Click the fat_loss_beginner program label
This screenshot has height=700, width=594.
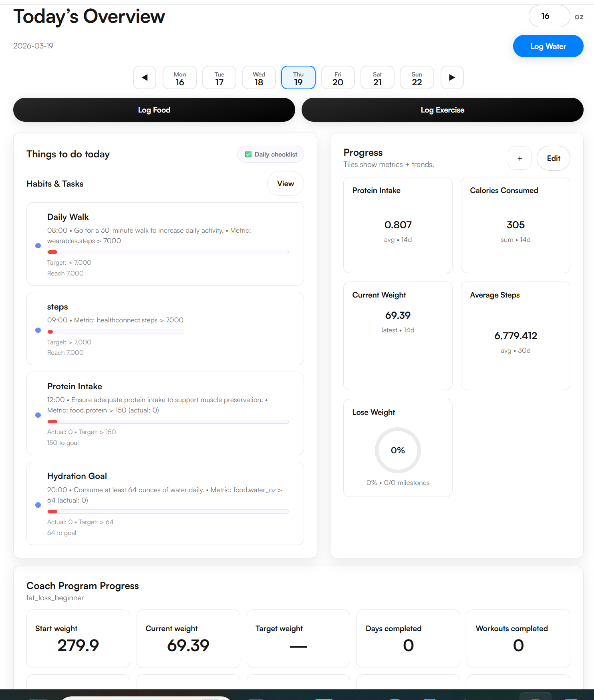coord(55,598)
